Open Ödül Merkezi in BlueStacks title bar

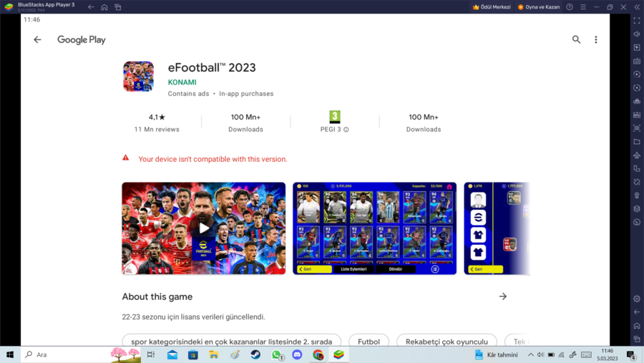point(492,7)
